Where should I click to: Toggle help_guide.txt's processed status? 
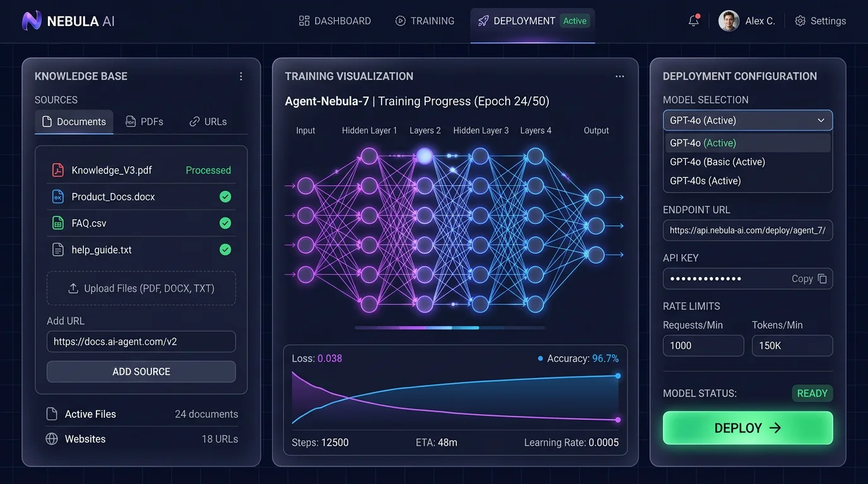click(225, 249)
